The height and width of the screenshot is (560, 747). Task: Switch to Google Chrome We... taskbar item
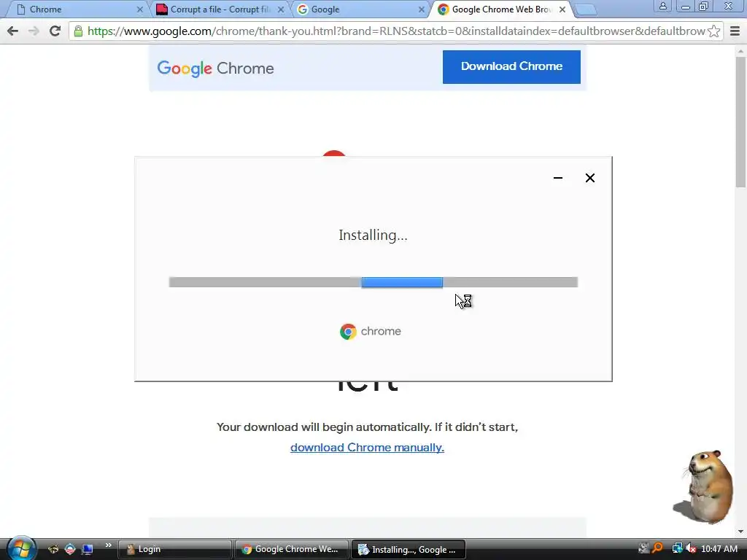coord(291,549)
